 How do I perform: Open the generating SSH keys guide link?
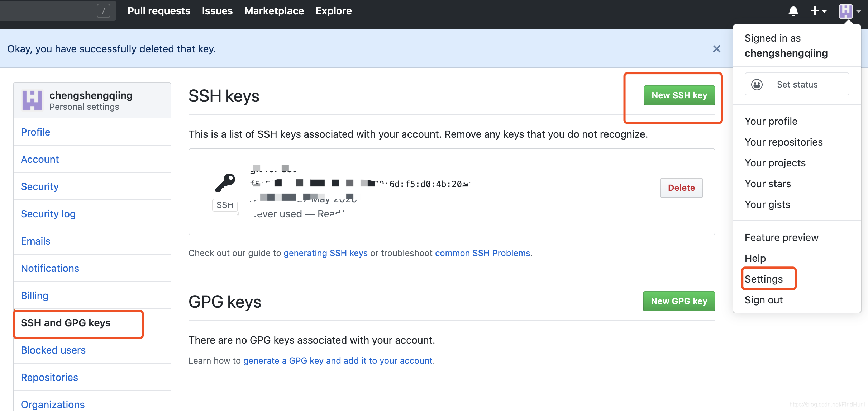(325, 253)
